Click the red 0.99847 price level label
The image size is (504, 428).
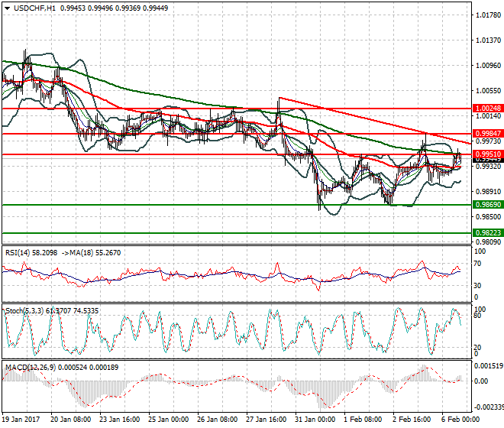point(488,134)
